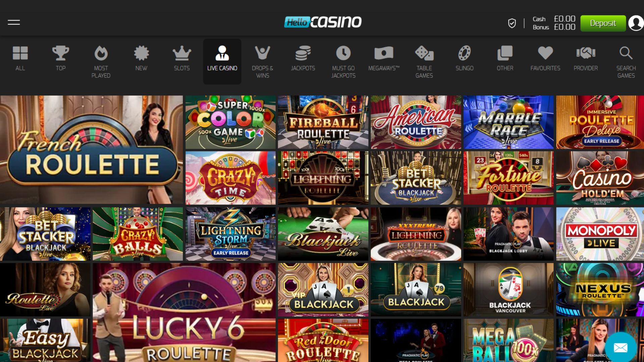Switch to the Slots tab
644x362 pixels.
point(182,59)
